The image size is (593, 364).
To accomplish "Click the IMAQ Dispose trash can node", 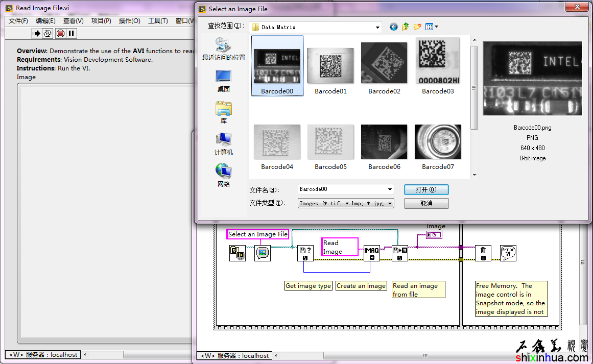I will click(x=483, y=253).
